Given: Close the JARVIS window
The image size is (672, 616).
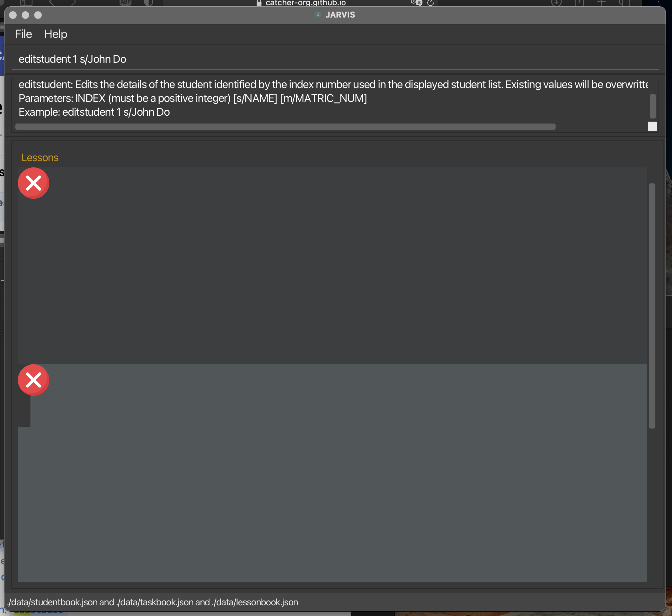Looking at the screenshot, I should pyautogui.click(x=13, y=15).
